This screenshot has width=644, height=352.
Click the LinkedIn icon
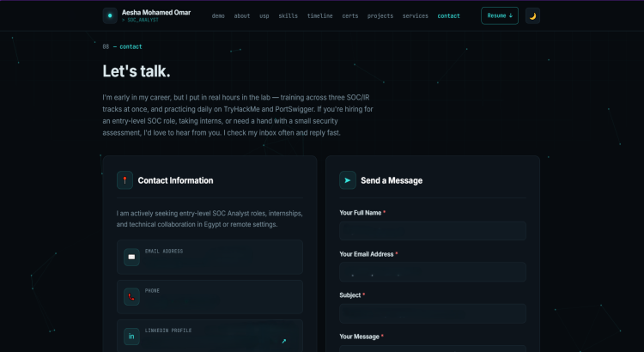click(x=131, y=337)
